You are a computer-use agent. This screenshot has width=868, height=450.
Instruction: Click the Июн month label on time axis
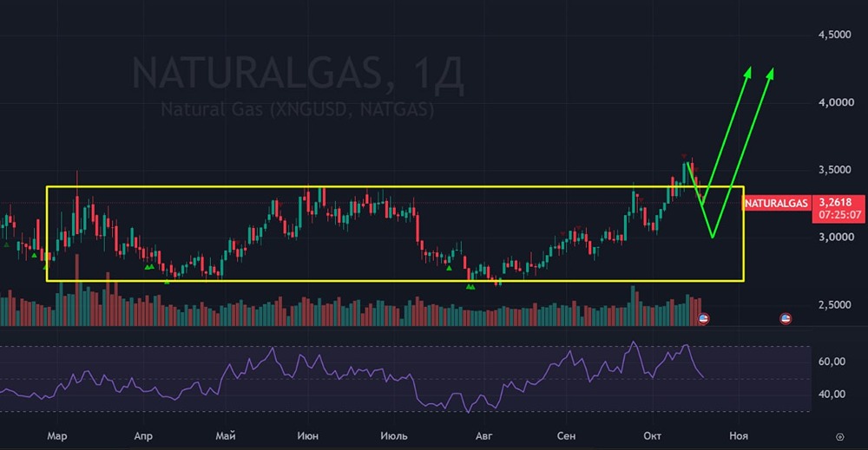tap(308, 435)
